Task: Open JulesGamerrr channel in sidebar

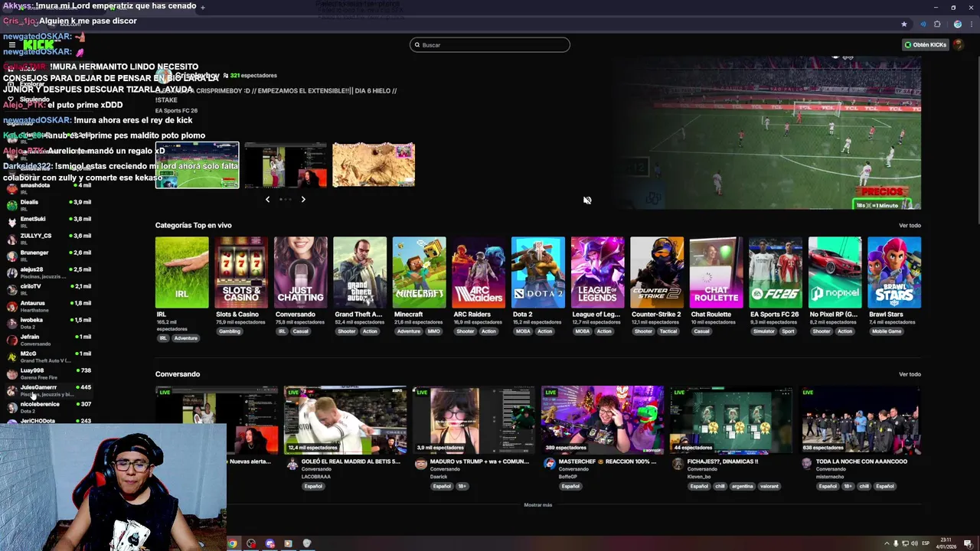Action: click(x=49, y=390)
